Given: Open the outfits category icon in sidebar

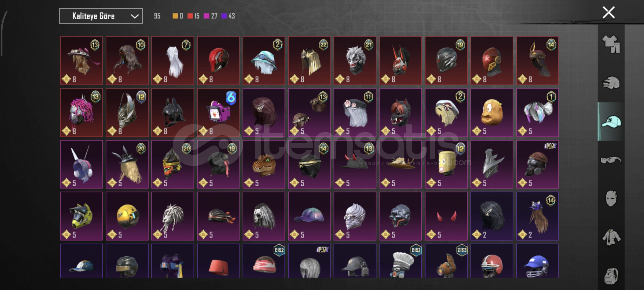Looking at the screenshot, I should pos(611,44).
